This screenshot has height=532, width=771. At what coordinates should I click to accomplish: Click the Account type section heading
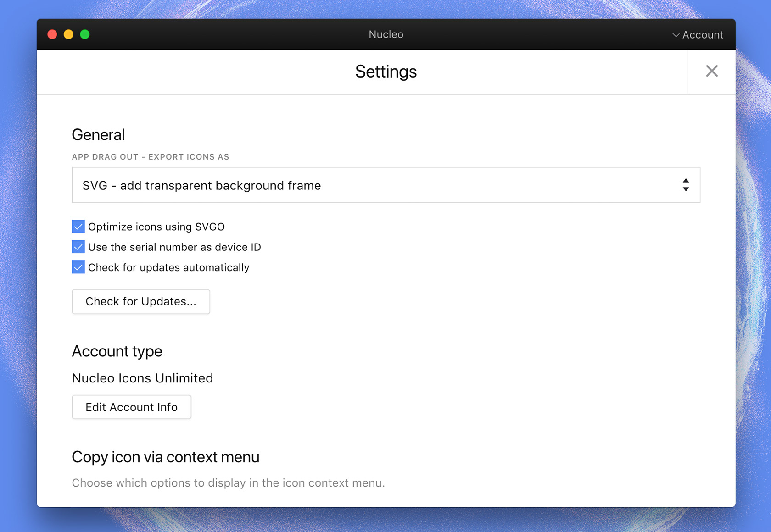(117, 351)
